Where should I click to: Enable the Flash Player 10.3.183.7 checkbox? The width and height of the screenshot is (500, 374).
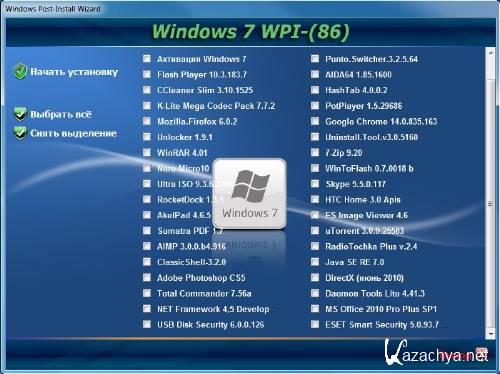coord(147,74)
